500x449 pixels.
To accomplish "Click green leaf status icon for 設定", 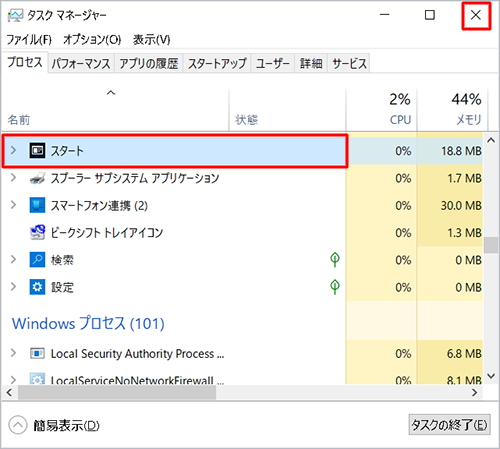I will tap(335, 287).
